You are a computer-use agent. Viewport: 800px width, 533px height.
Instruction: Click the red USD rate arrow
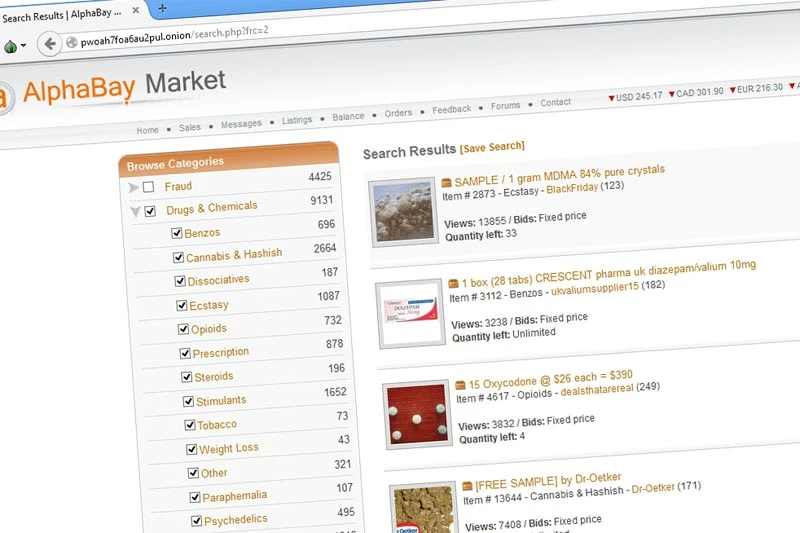(611, 98)
